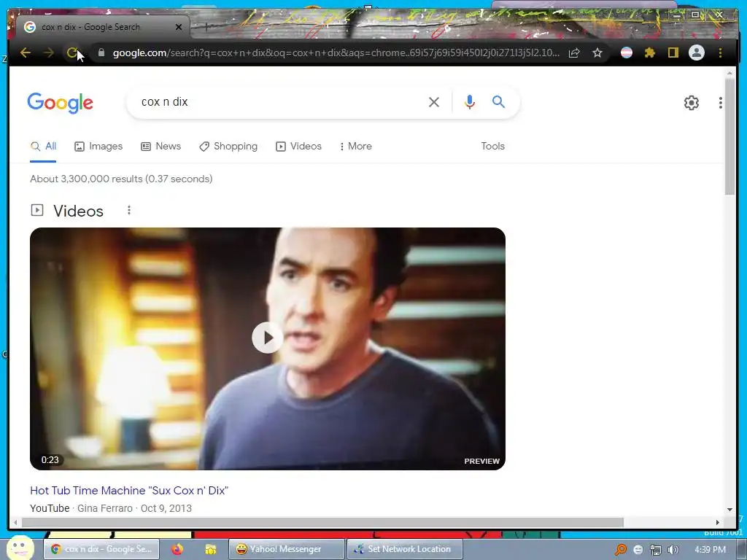Screen dimensions: 747x560
Task: Click the horizontal scrollbar left arrow
Action: [x=15, y=522]
